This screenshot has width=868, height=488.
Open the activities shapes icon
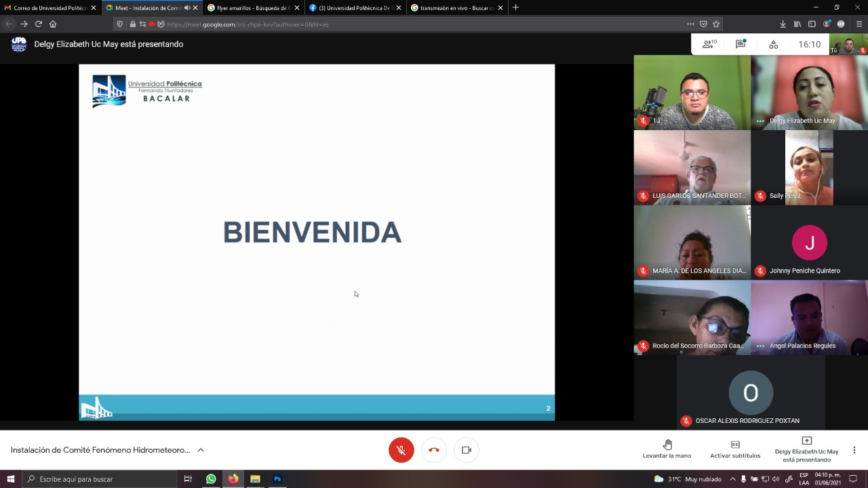(774, 44)
